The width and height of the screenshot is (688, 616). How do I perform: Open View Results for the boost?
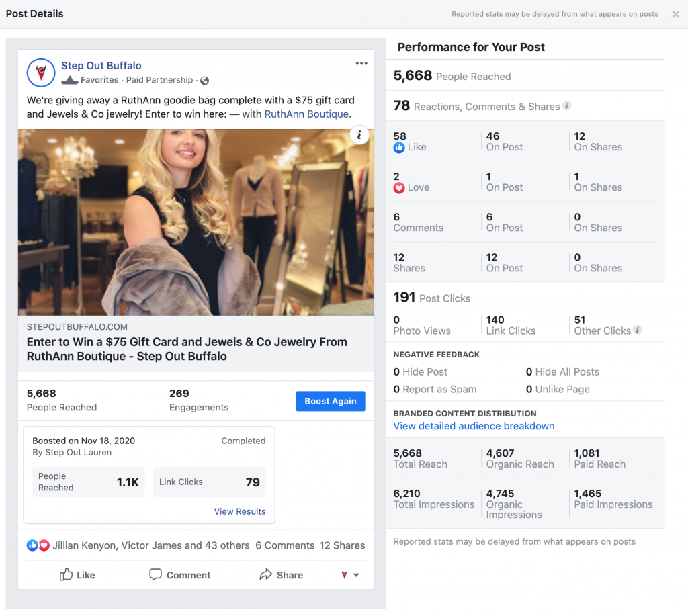click(240, 511)
